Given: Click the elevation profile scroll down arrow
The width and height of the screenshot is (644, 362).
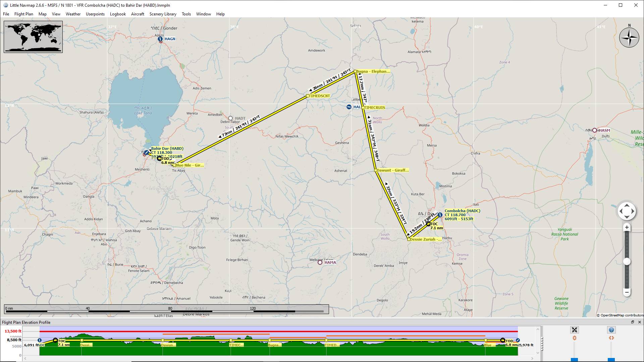Looking at the screenshot, I should pyautogui.click(x=538, y=353).
